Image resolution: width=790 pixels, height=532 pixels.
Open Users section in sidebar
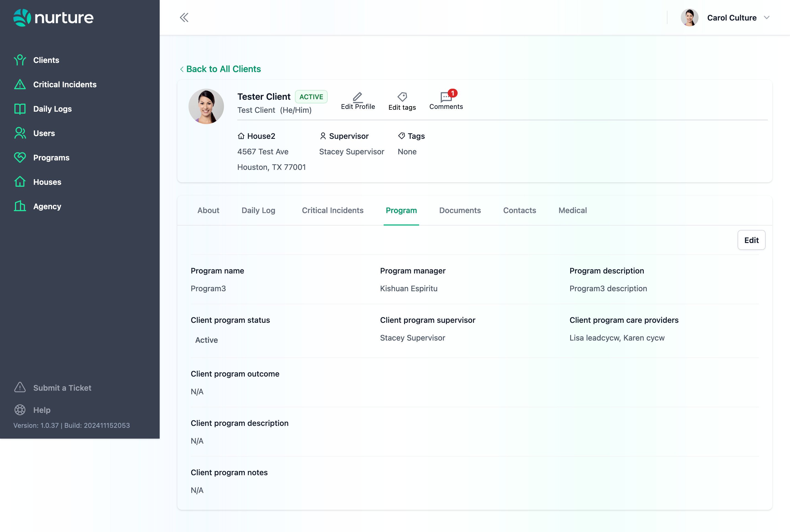(44, 133)
